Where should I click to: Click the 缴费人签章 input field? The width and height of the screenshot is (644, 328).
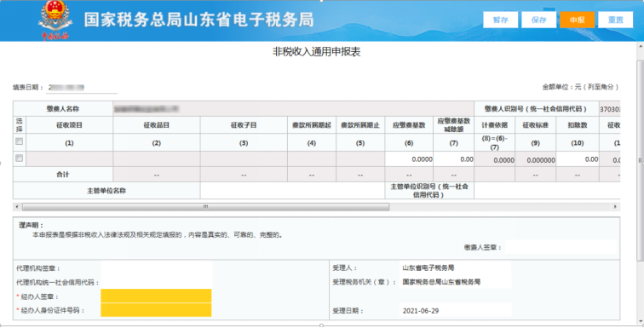point(561,247)
